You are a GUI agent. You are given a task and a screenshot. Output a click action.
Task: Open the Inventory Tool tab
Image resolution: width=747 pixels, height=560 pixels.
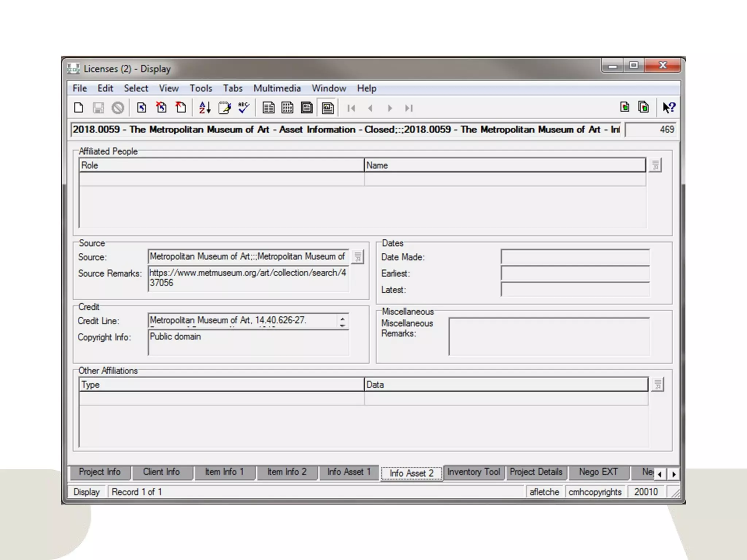tap(473, 472)
